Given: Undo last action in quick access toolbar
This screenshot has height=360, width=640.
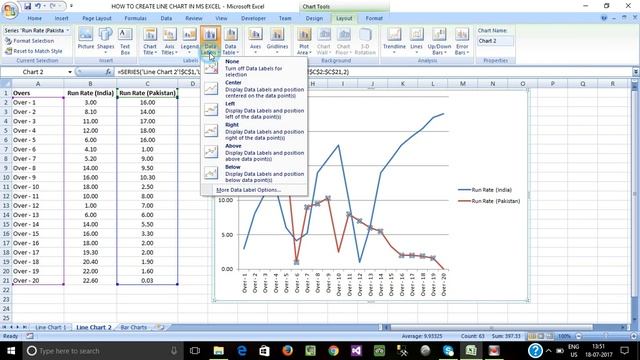Looking at the screenshot, I should coord(38,6).
